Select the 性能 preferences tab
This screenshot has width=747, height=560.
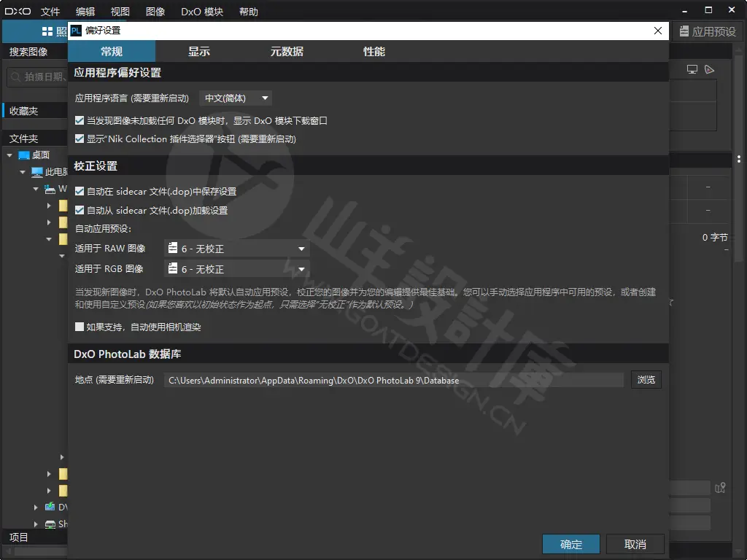pos(374,52)
